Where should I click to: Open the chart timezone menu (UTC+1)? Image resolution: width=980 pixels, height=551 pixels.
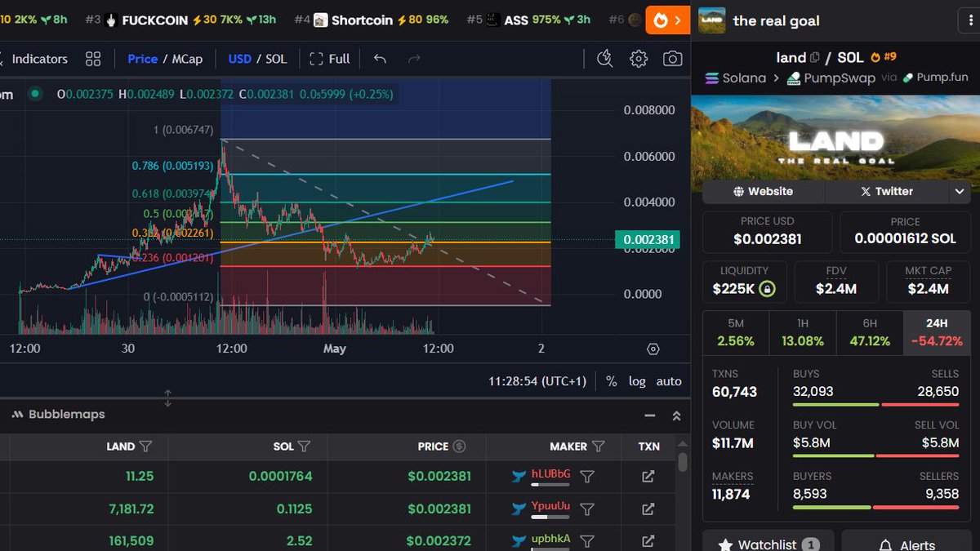pos(537,381)
